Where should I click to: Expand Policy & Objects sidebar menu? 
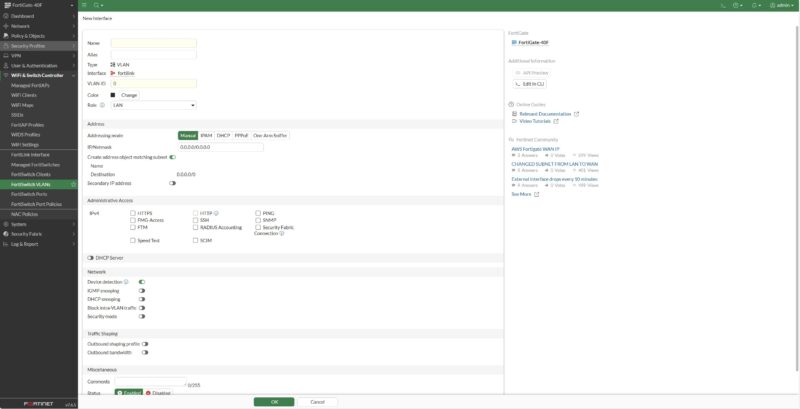click(x=39, y=36)
